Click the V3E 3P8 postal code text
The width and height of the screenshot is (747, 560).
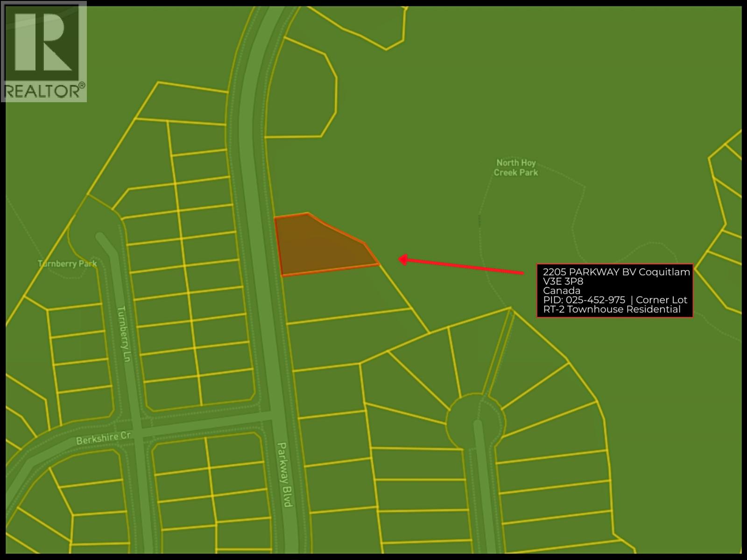(x=563, y=281)
